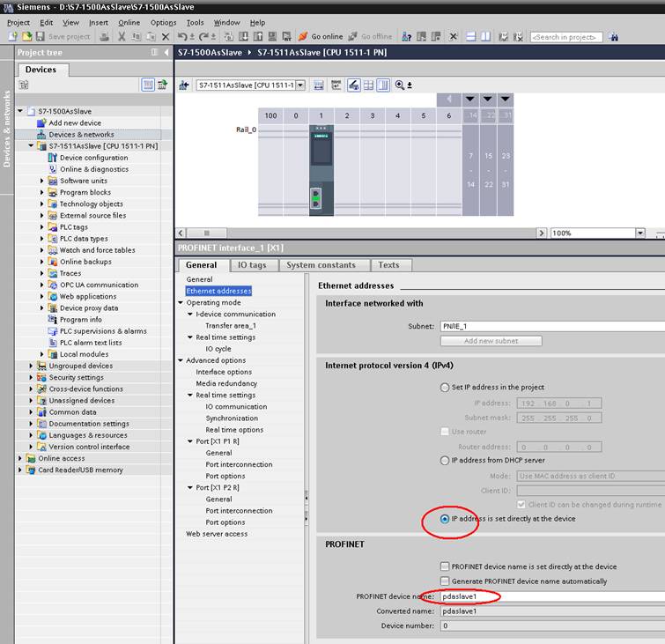
Task: Click the Go online button
Action: [x=321, y=36]
